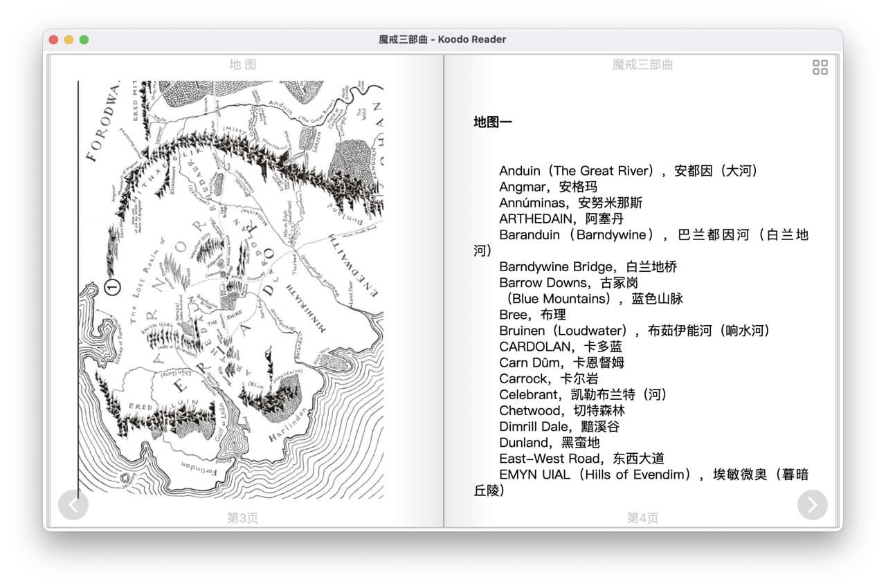Click the Barndywine Bridge, 白兰地桥 line
The width and height of the screenshot is (886, 588).
(x=588, y=266)
